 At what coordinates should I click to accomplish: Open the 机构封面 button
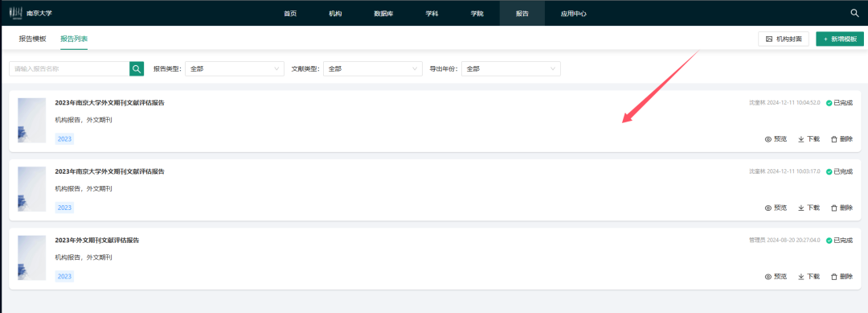click(784, 39)
